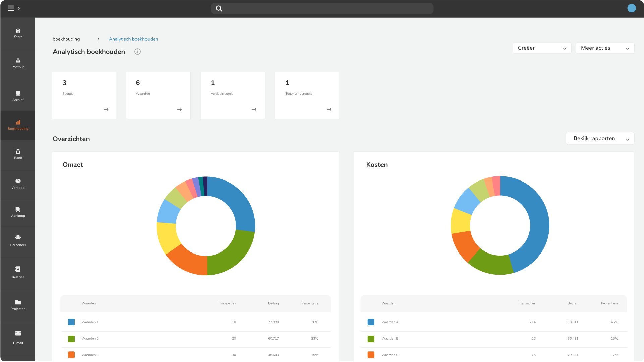644x362 pixels.
Task: Follow the Analytisch boekhouden breadcrumb link
Action: click(133, 39)
